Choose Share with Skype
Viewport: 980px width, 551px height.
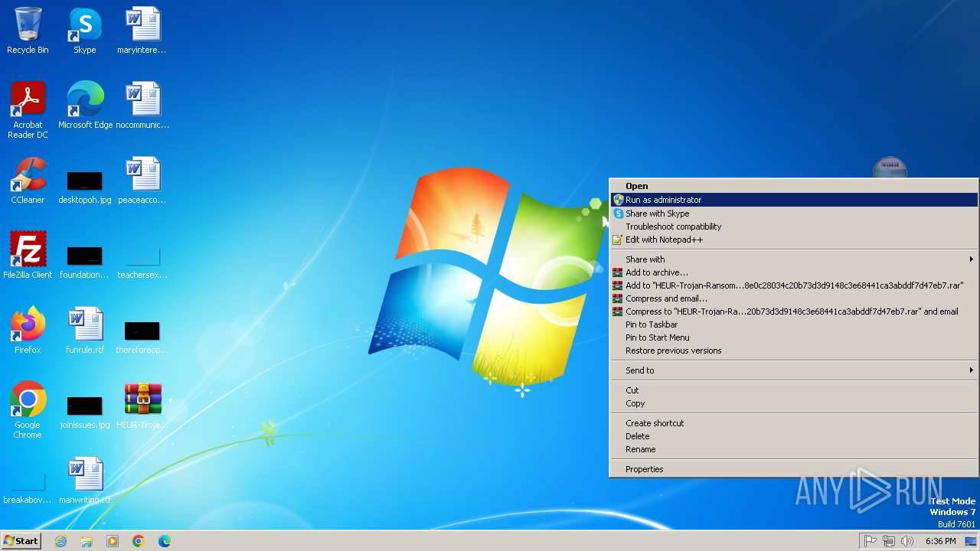pyautogui.click(x=793, y=214)
